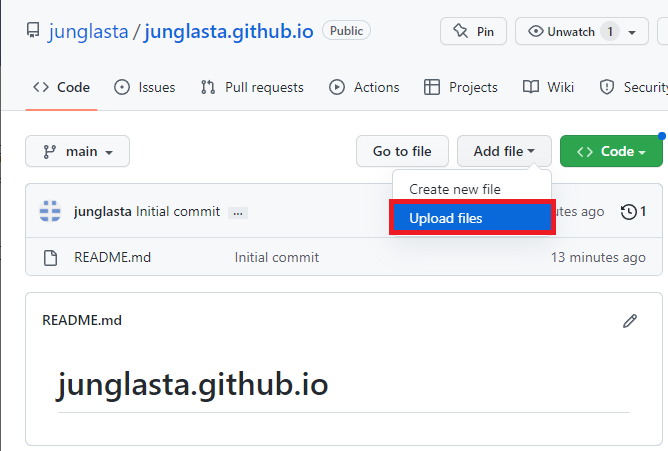The width and height of the screenshot is (668, 451).
Task: Open the Projects tab
Action: click(x=461, y=87)
